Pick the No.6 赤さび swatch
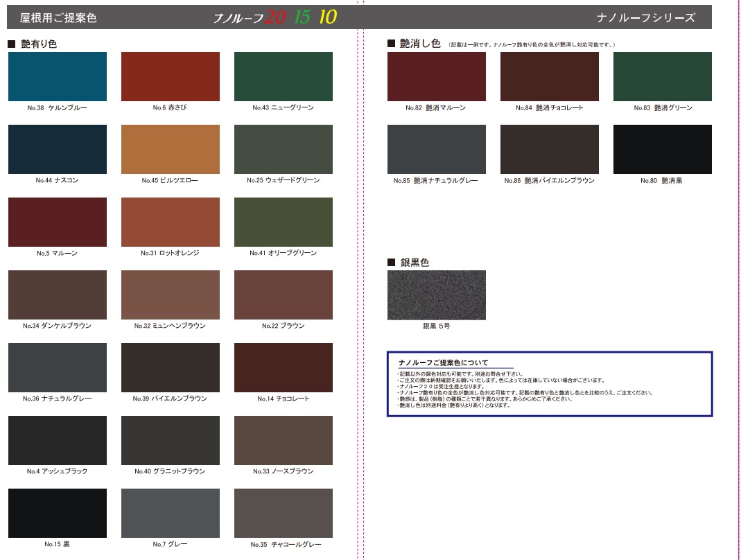Viewport: 741px width, 560px height. (x=171, y=77)
